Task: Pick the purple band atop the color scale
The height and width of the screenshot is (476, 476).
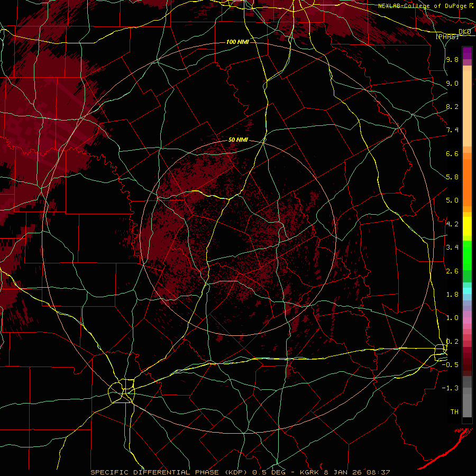Action: [467, 53]
